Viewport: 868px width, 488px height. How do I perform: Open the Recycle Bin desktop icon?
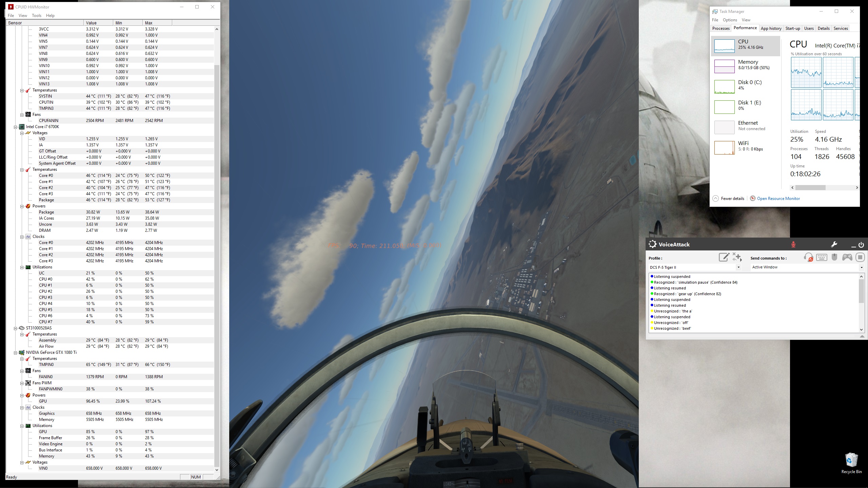click(x=851, y=463)
